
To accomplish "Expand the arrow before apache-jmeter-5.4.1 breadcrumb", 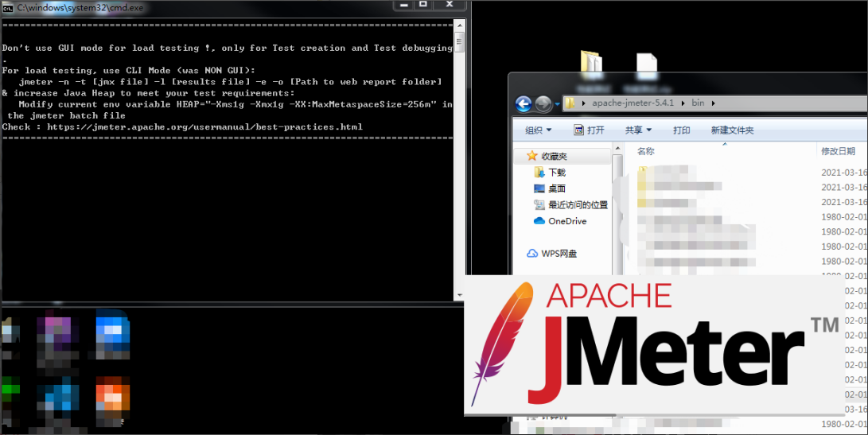I will click(583, 103).
